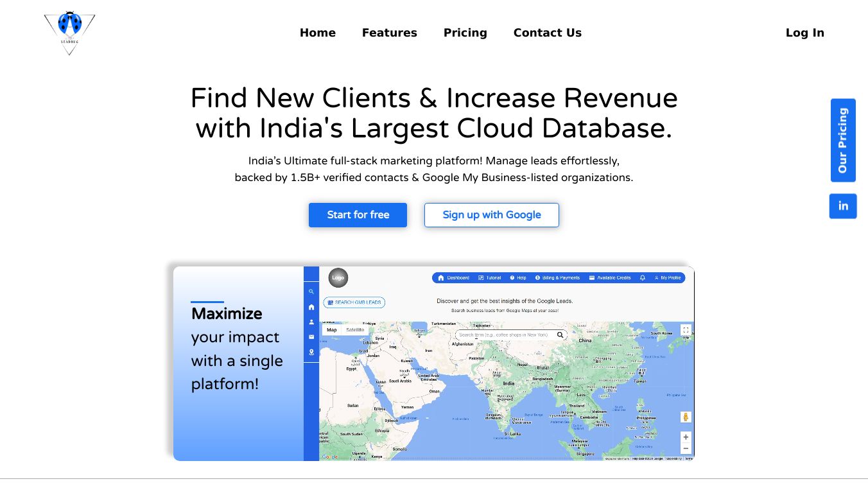Zoom out on the map with minus
The height and width of the screenshot is (488, 868).
[686, 449]
